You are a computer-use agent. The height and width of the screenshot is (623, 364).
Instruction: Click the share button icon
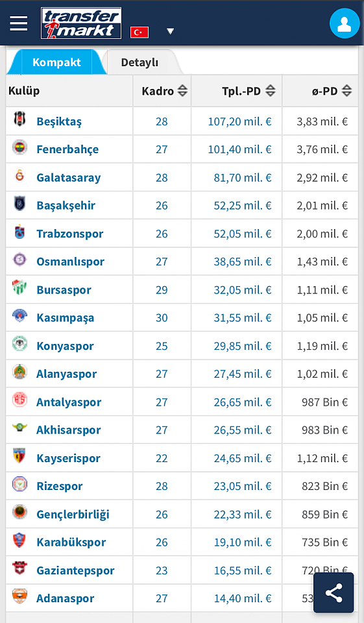(x=334, y=592)
